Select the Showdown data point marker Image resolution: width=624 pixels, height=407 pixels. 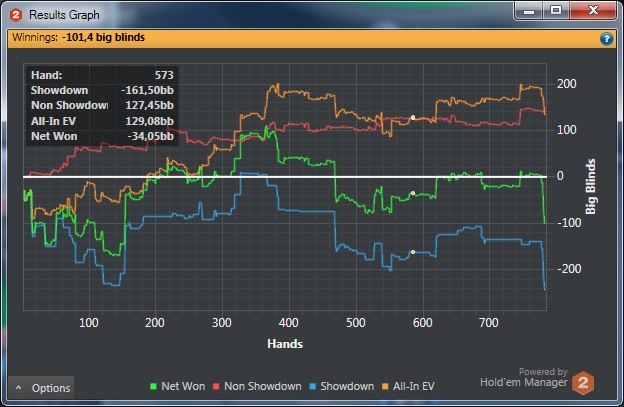pos(413,252)
